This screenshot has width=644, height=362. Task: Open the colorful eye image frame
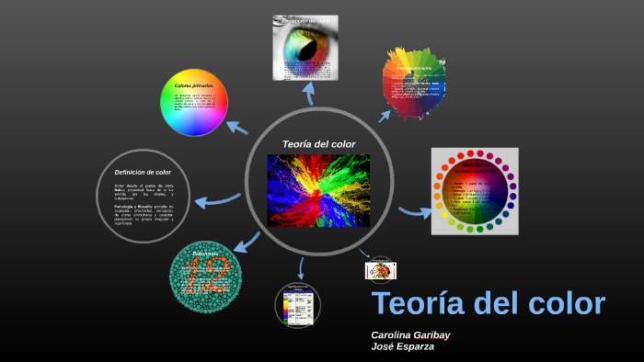(x=305, y=48)
